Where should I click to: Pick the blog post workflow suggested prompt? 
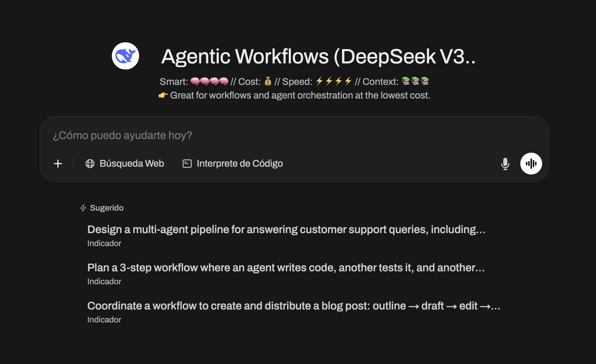tap(293, 306)
